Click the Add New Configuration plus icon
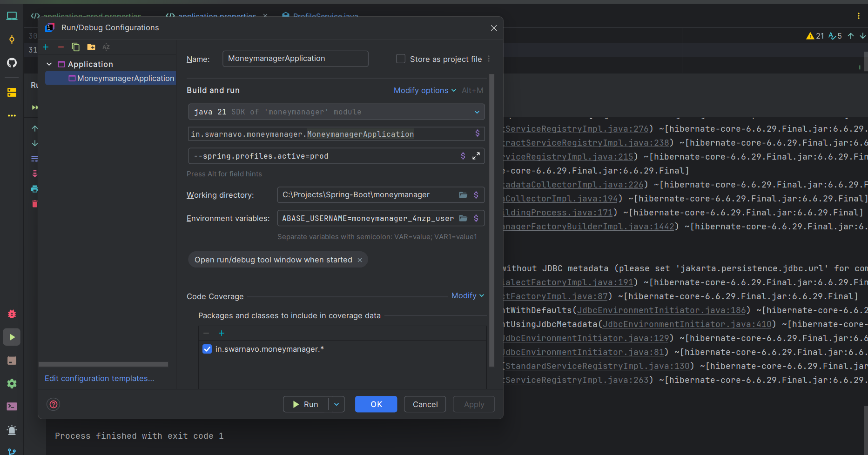 pos(46,47)
